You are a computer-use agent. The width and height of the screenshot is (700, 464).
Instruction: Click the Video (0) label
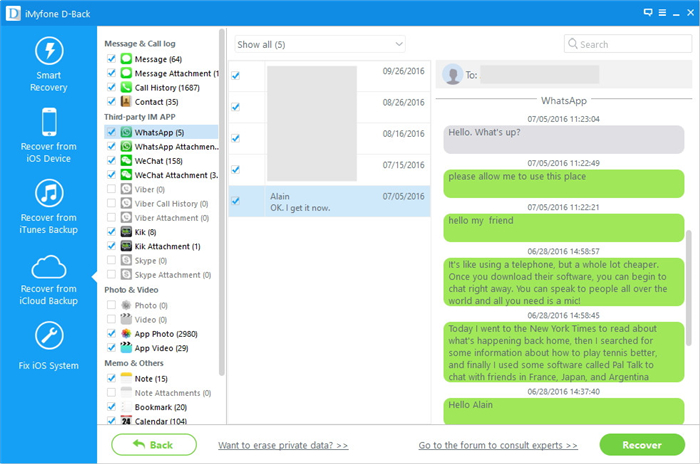151,320
